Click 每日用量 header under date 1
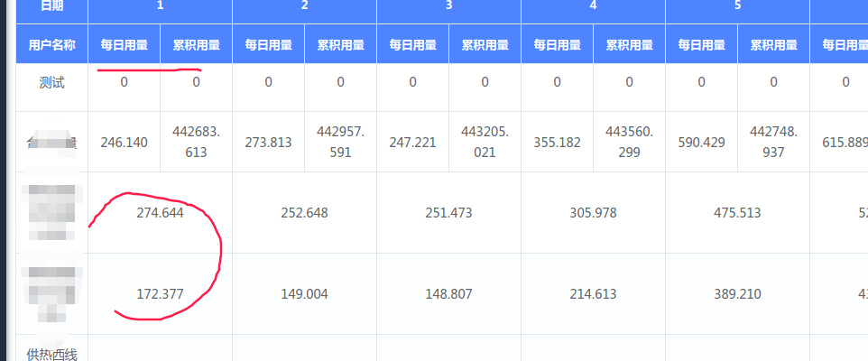This screenshot has height=361, width=868. (124, 44)
